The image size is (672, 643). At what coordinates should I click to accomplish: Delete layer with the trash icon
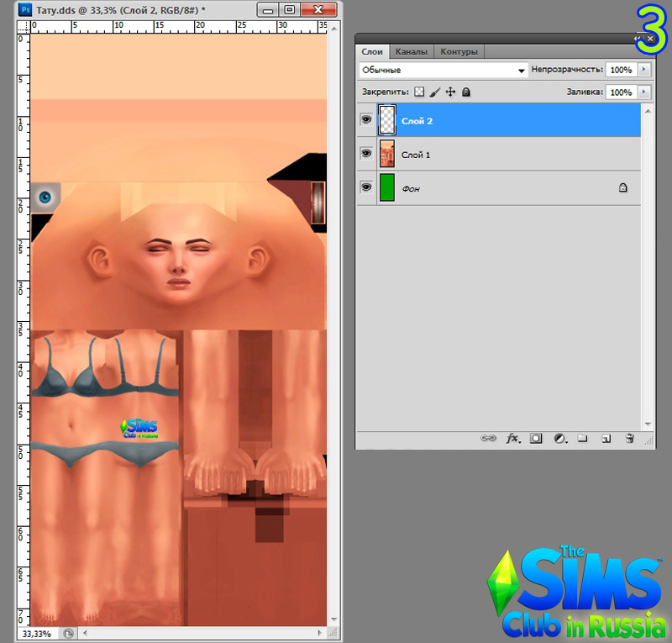click(629, 438)
